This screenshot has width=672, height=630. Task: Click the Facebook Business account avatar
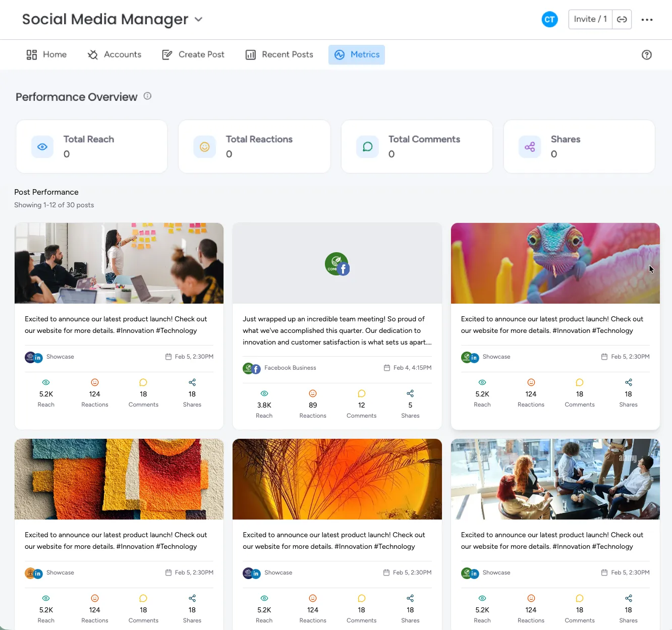[x=252, y=368]
